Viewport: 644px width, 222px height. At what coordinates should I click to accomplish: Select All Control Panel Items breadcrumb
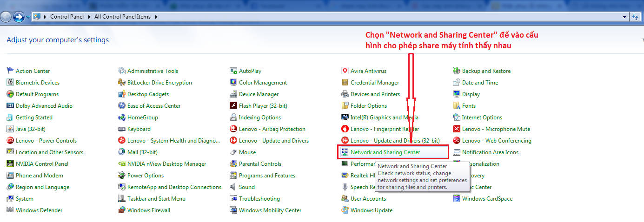[x=122, y=17]
